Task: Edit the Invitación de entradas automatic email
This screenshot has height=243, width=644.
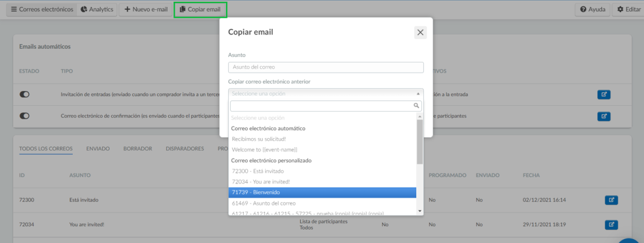Action: coord(604,94)
